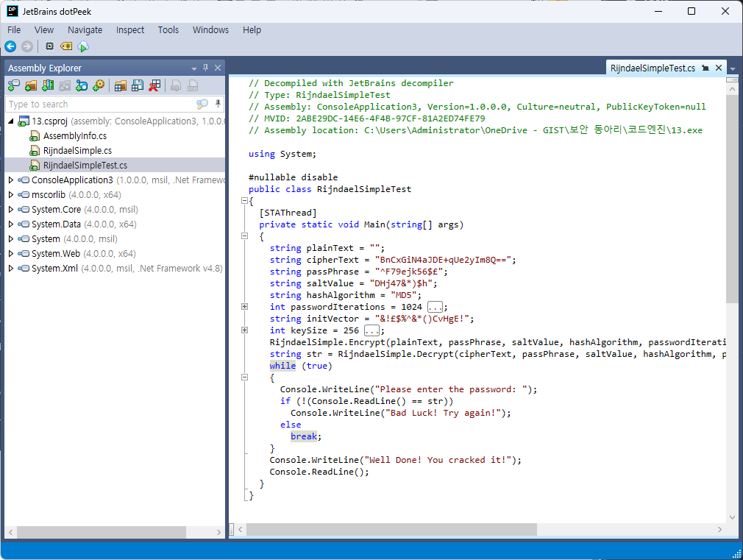Open the document tabs overflow dropdown
The image size is (743, 560).
click(x=733, y=69)
